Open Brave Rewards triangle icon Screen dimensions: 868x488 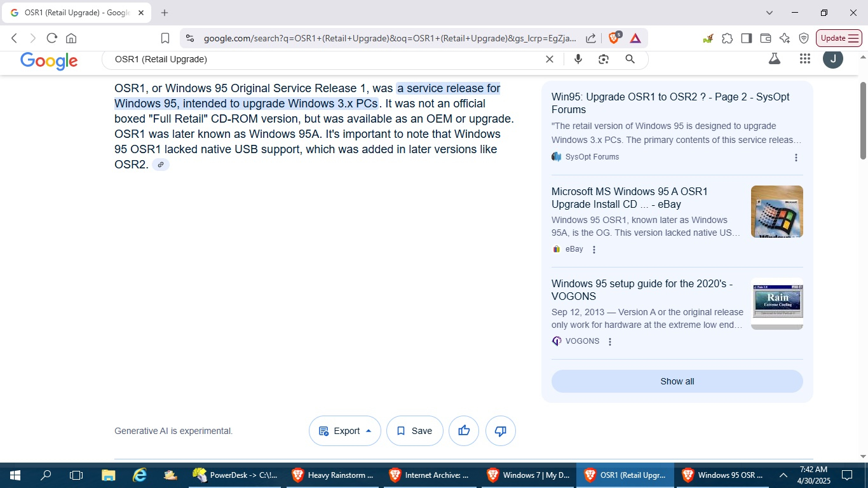[635, 38]
